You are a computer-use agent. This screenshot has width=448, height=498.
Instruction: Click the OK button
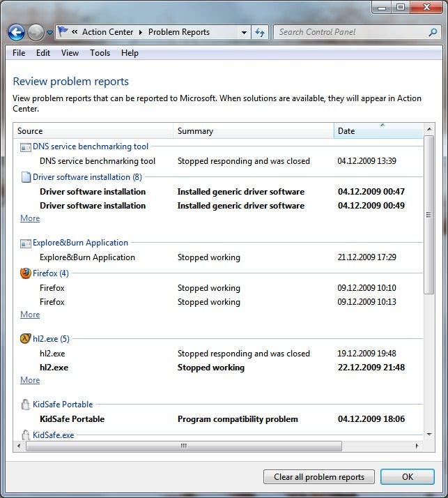[x=408, y=476]
